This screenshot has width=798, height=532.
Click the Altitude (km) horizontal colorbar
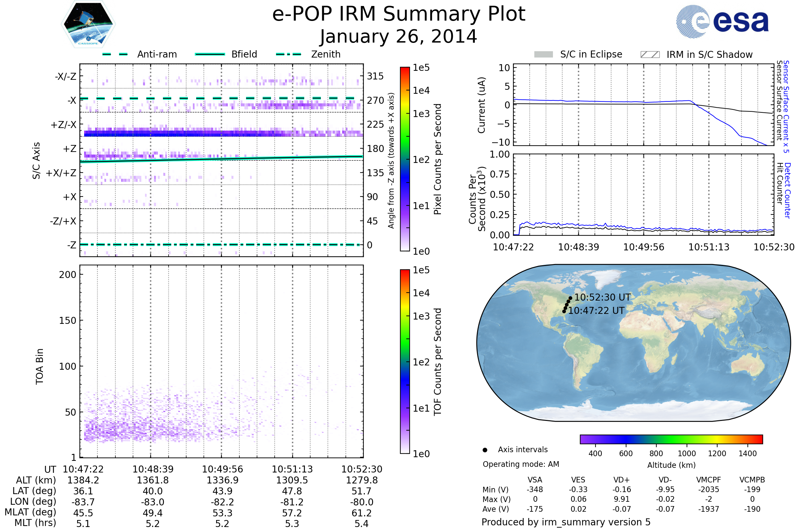pos(671,439)
